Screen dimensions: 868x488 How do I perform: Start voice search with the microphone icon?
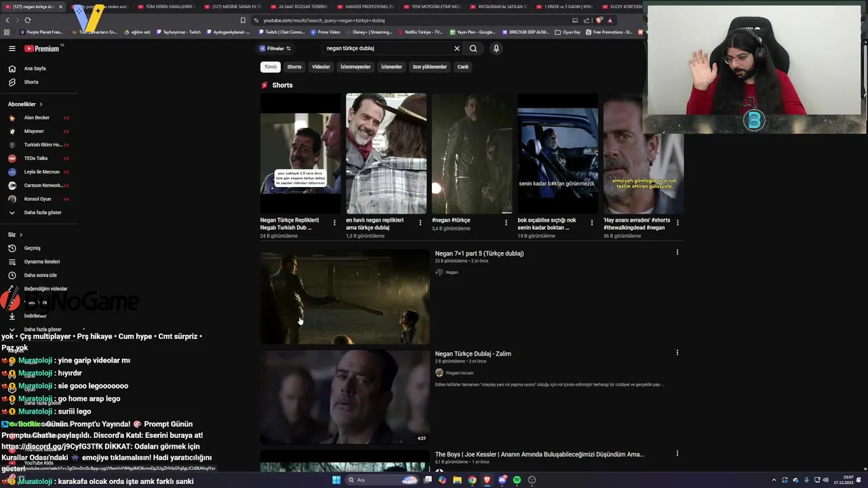(496, 49)
